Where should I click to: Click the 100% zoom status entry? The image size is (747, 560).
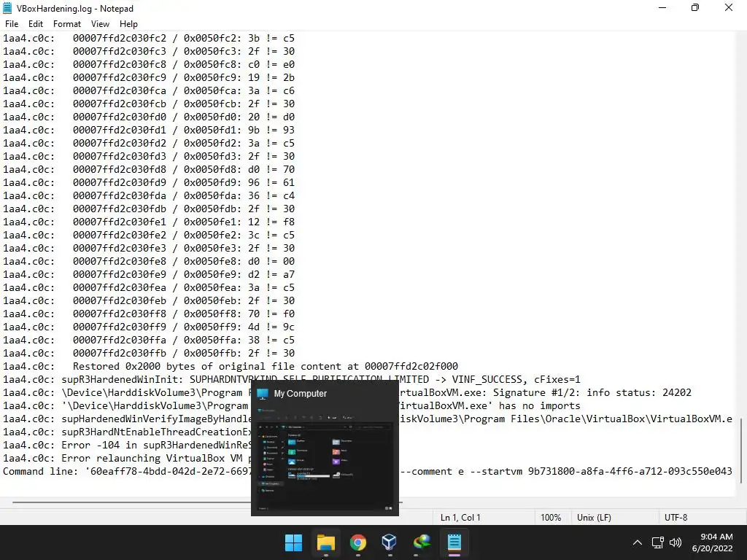pyautogui.click(x=551, y=518)
